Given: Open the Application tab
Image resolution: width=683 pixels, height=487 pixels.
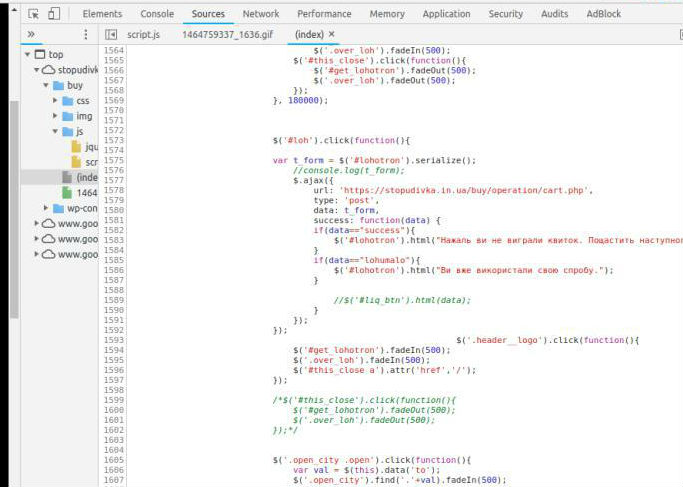Looking at the screenshot, I should click(x=446, y=14).
